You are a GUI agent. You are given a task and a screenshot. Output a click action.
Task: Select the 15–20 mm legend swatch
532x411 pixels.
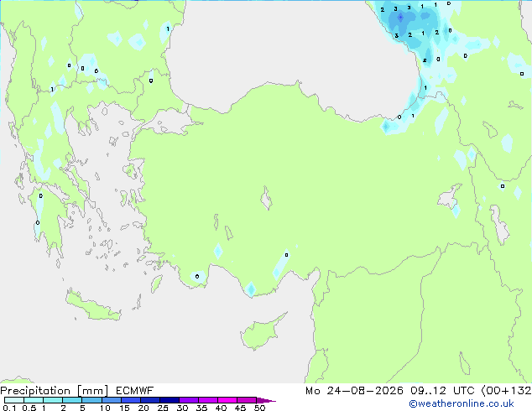[130, 400]
